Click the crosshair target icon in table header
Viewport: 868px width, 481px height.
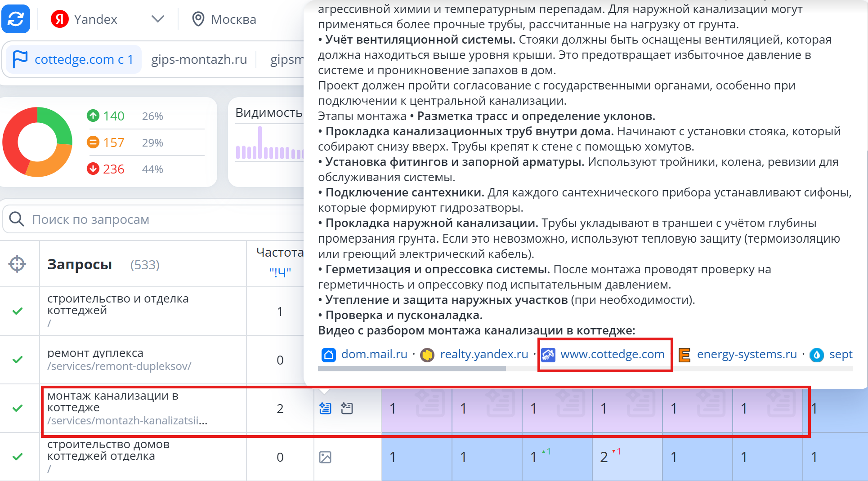tap(17, 264)
